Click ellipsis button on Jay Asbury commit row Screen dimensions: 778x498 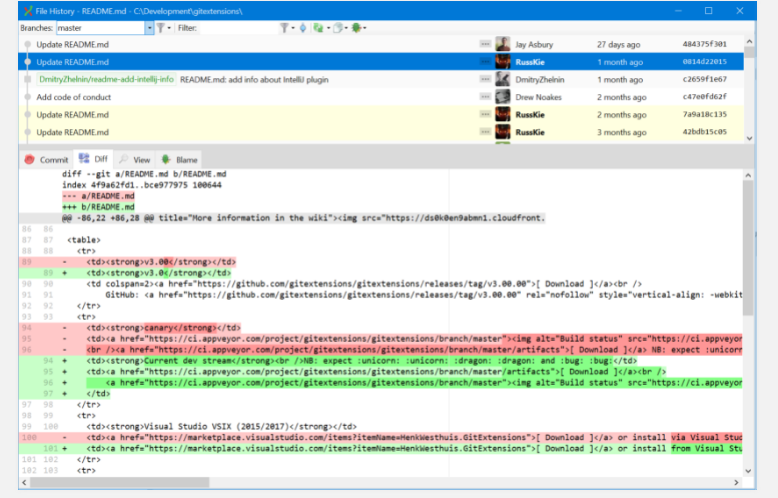(x=485, y=44)
